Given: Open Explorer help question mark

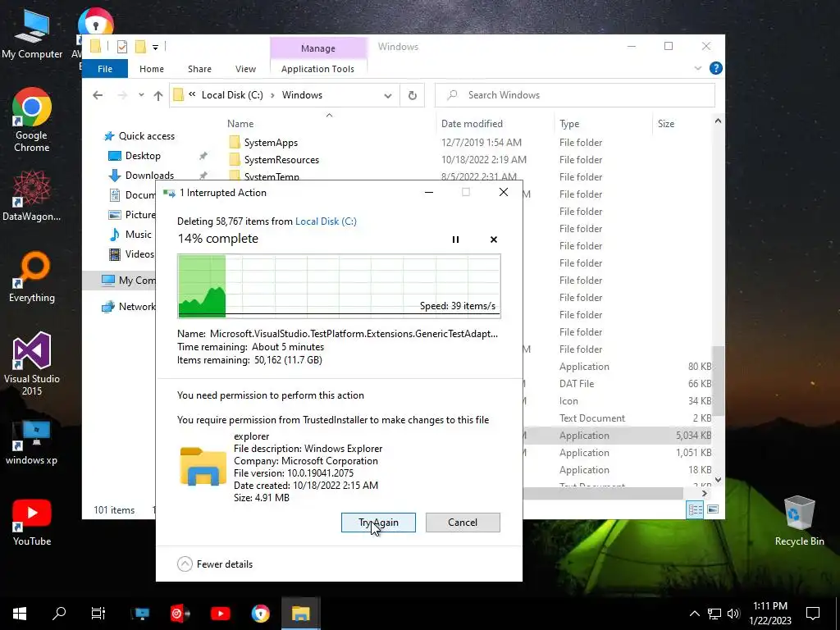Looking at the screenshot, I should click(715, 69).
